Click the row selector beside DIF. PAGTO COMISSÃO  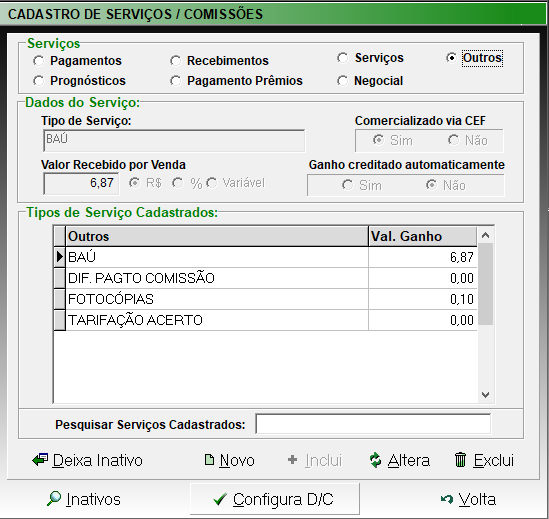pos(60,278)
